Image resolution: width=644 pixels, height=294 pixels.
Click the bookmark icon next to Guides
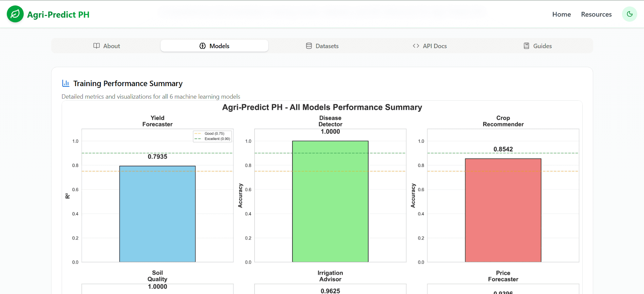tap(526, 46)
